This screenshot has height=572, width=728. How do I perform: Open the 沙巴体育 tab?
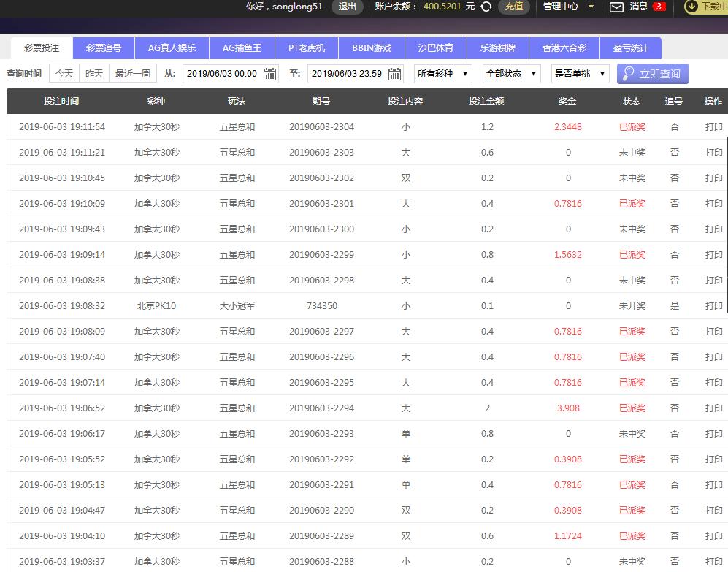[435, 48]
